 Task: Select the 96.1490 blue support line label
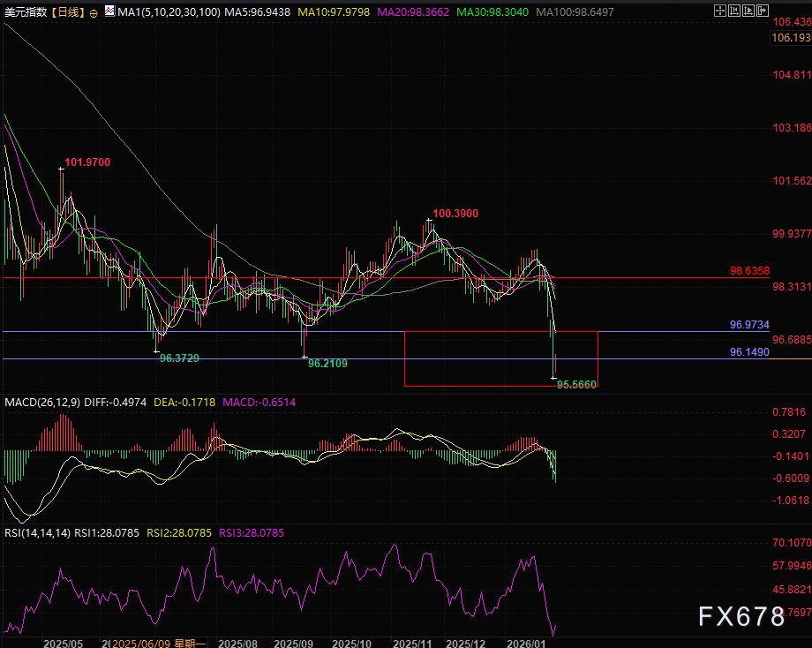(x=749, y=351)
